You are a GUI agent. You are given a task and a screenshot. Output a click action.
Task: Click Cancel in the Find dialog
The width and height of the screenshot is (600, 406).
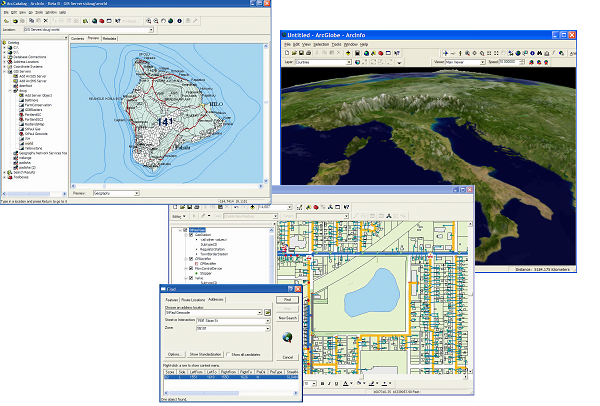pyautogui.click(x=287, y=356)
